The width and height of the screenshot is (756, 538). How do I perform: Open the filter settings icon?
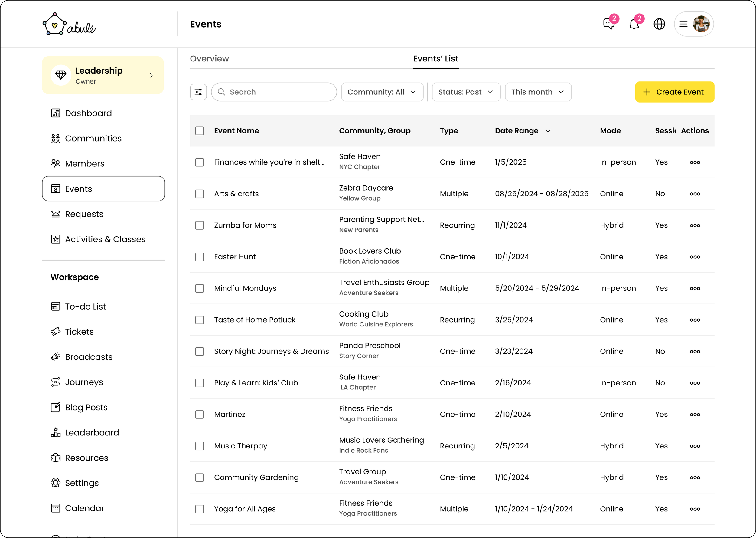point(198,92)
